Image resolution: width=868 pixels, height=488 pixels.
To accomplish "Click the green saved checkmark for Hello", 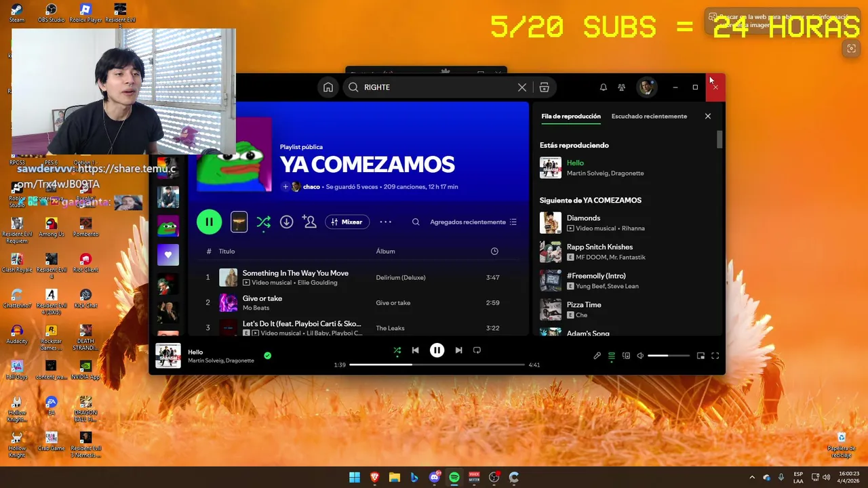I will [267, 355].
